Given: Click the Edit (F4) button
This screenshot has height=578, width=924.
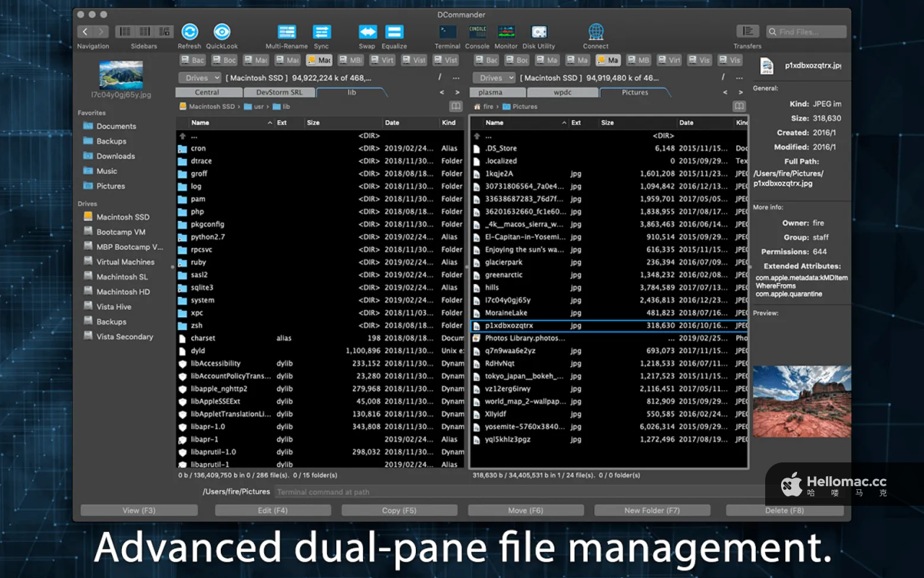Looking at the screenshot, I should (x=273, y=510).
